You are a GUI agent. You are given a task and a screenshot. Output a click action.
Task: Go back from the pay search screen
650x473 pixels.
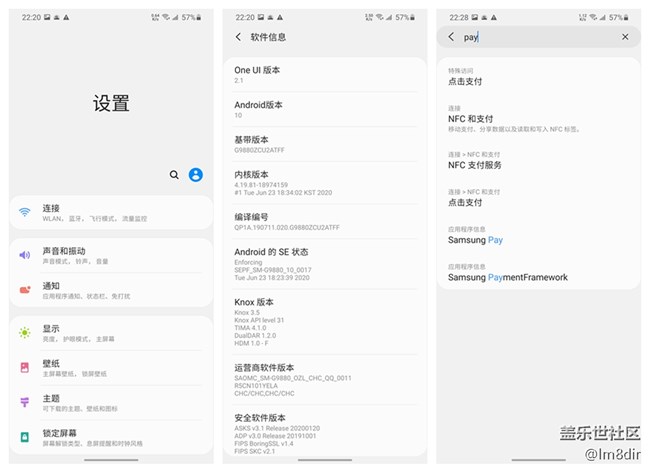pyautogui.click(x=451, y=37)
